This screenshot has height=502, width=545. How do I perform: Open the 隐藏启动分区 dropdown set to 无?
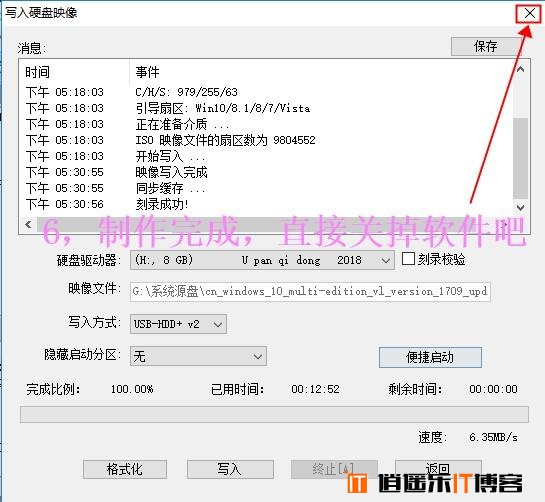198,356
